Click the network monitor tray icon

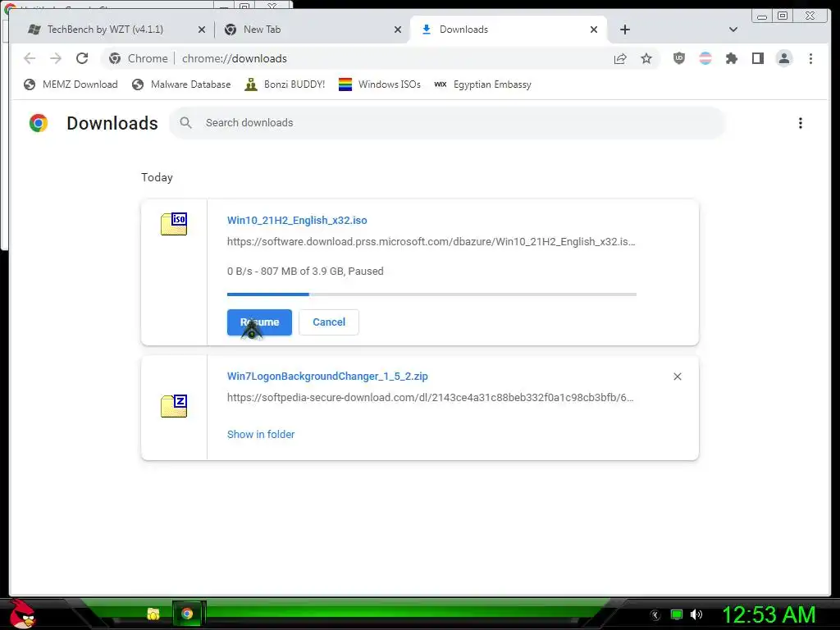677,614
